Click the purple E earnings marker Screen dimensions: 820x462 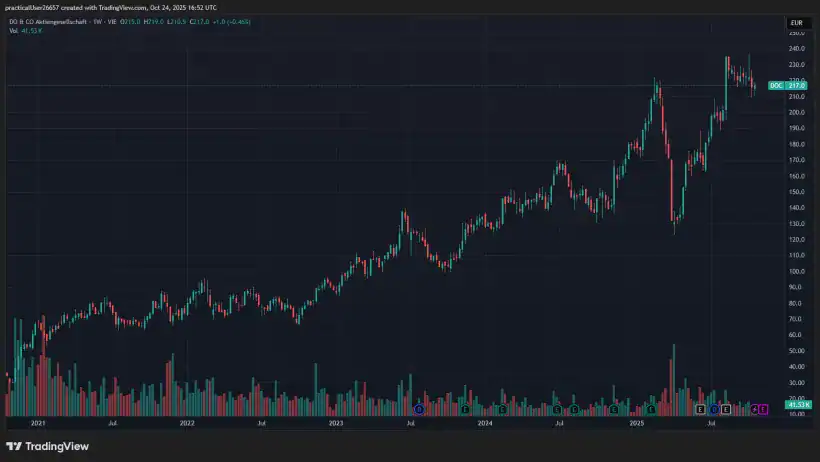click(x=764, y=409)
